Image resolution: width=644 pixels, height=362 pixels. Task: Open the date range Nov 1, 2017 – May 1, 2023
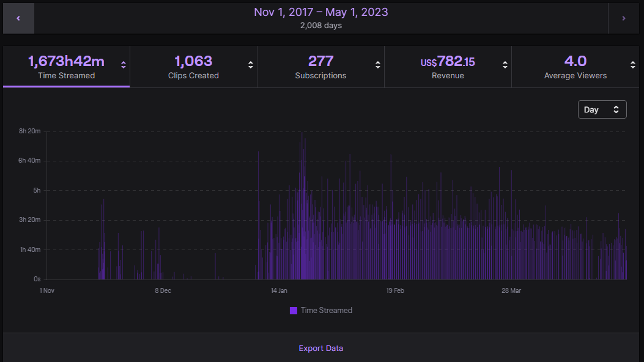click(320, 12)
